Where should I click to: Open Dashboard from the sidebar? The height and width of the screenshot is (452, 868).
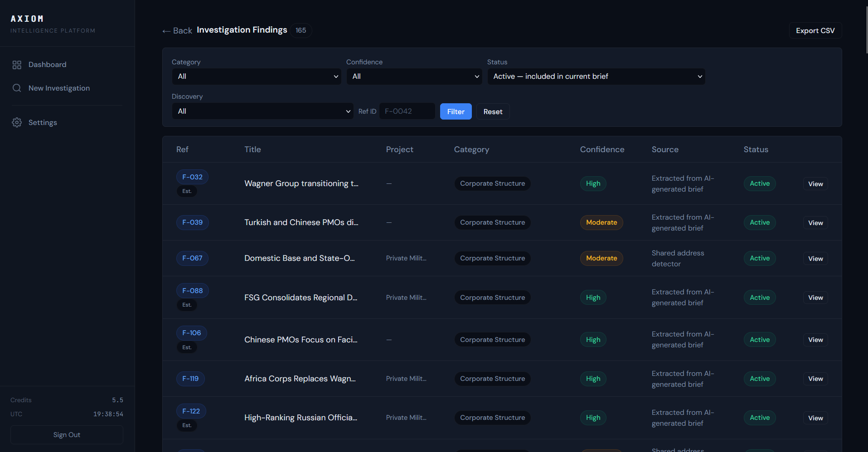pyautogui.click(x=47, y=65)
